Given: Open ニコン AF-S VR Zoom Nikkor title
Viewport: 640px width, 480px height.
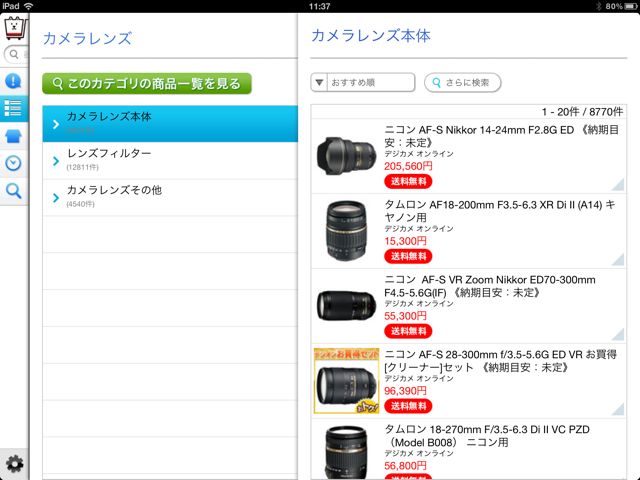Looking at the screenshot, I should pyautogui.click(x=490, y=286).
